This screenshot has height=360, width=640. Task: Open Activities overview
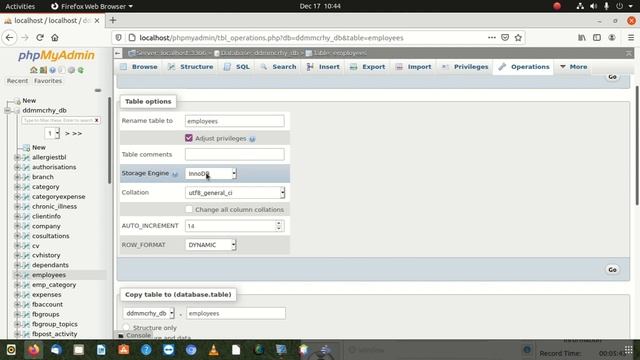[x=20, y=6]
